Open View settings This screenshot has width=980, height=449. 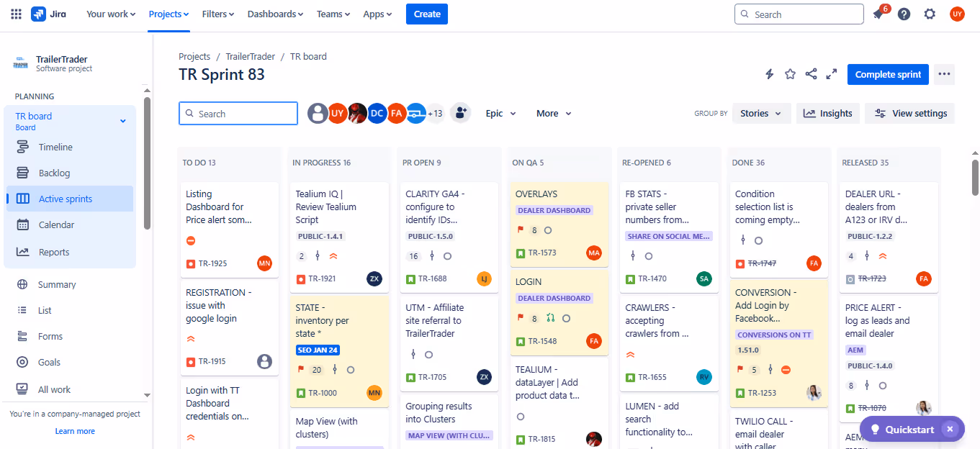pyautogui.click(x=910, y=113)
